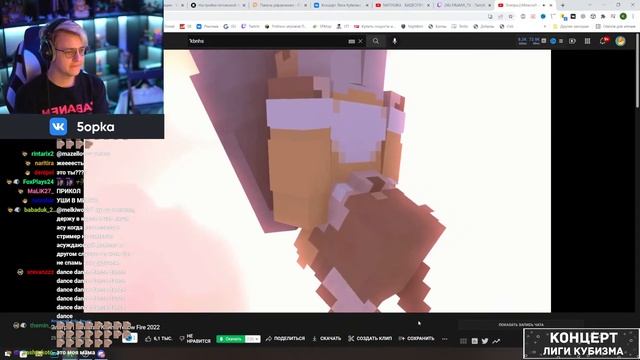Image resolution: width=640 pixels, height=360 pixels.
Task: Click the trending graph icon below video
Action: point(496,341)
